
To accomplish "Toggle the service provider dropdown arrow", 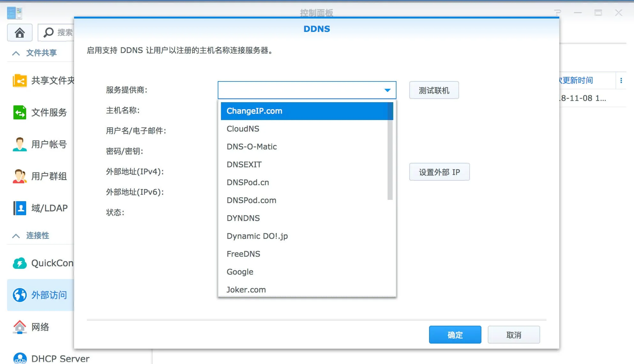I will [x=387, y=90].
